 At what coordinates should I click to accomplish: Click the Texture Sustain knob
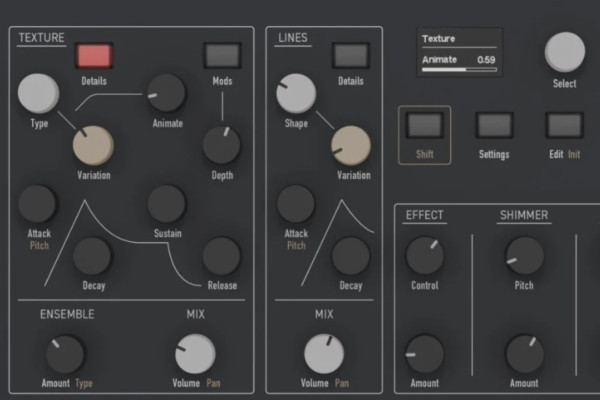coord(166,204)
